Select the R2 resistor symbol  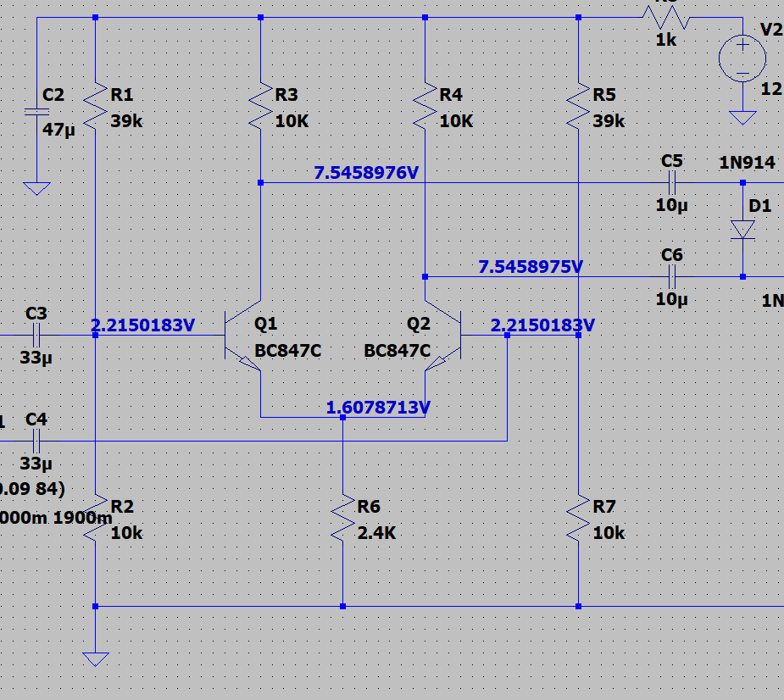tap(96, 518)
